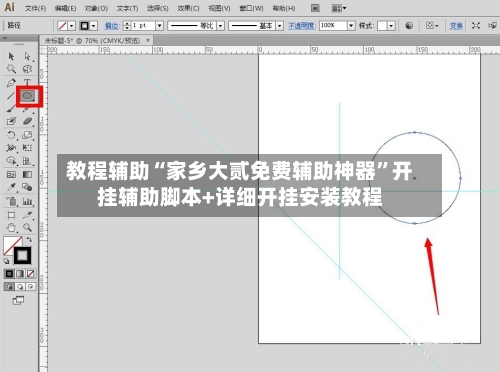Pick the Symbol Sprayer tool
This screenshot has width=500, height=372.
(x=11, y=201)
